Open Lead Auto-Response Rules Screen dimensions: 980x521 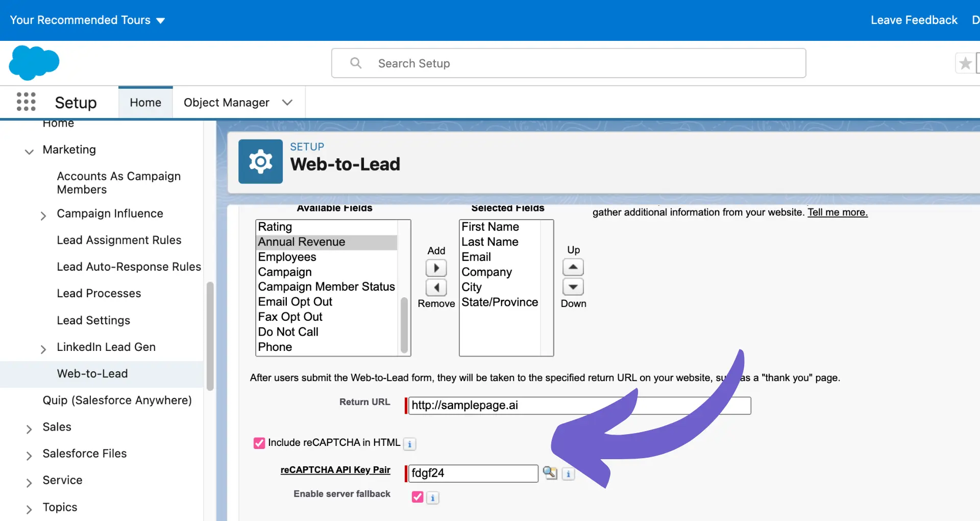click(x=129, y=267)
